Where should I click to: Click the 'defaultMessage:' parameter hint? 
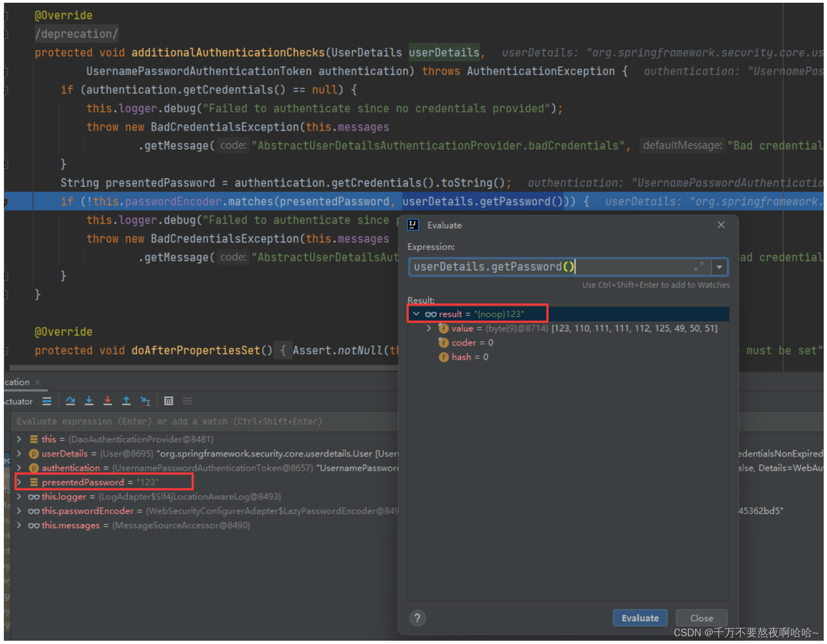click(682, 145)
